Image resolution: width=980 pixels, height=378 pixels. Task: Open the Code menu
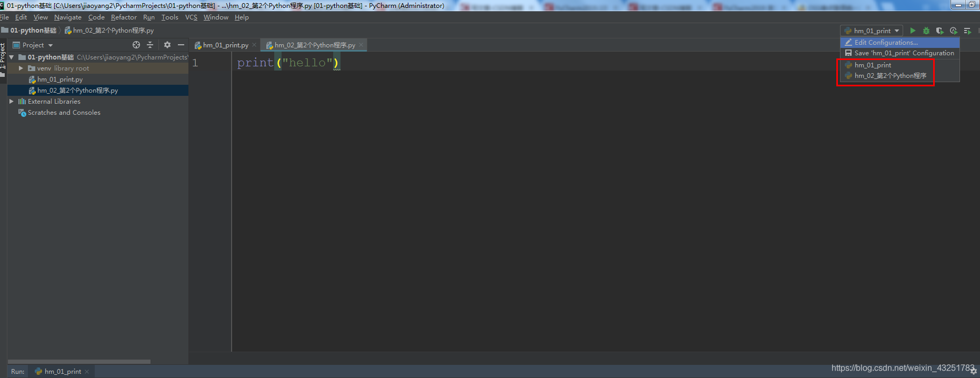click(x=96, y=17)
